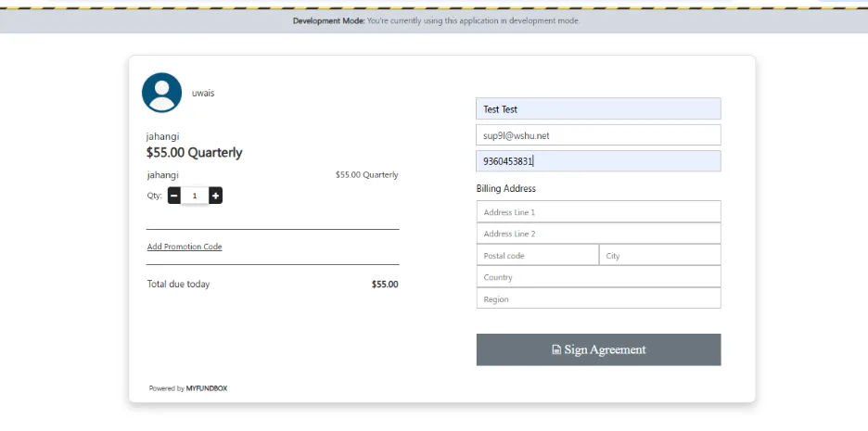Screen dimensions: 868x431
Task: Focus the Postal code field
Action: [538, 256]
